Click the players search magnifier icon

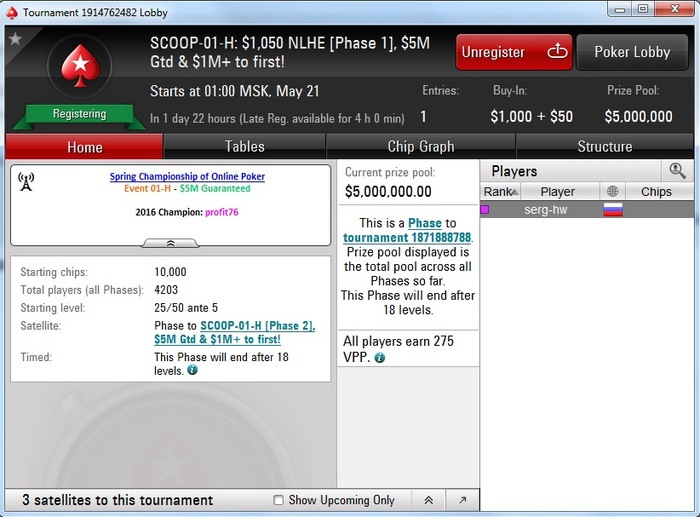(x=677, y=171)
